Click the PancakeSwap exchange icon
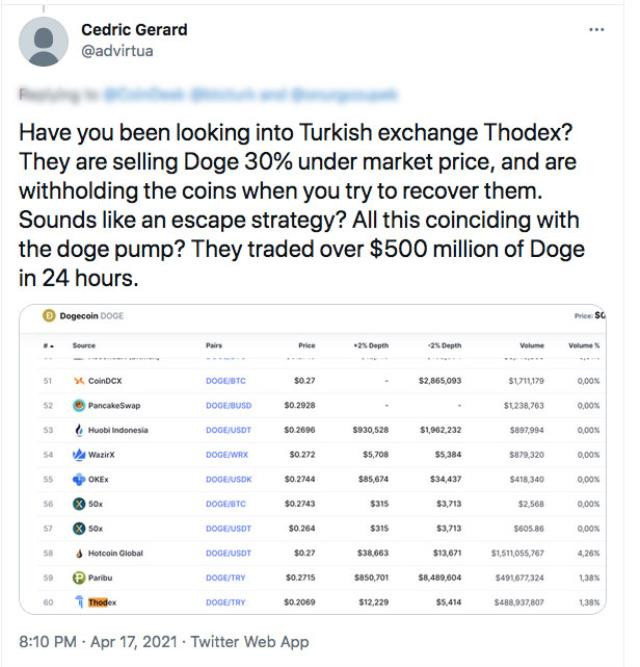This screenshot has width=640, height=667. [x=79, y=405]
